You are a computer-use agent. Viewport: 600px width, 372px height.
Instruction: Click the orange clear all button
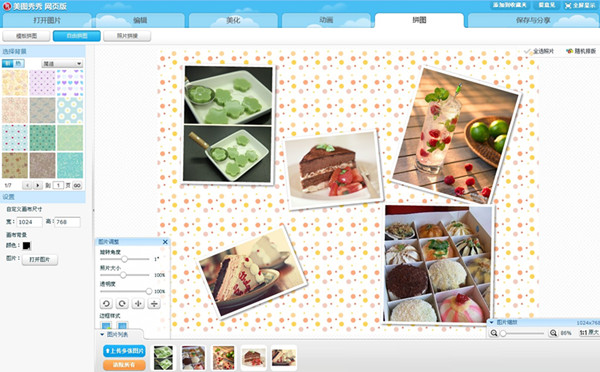pos(124,365)
